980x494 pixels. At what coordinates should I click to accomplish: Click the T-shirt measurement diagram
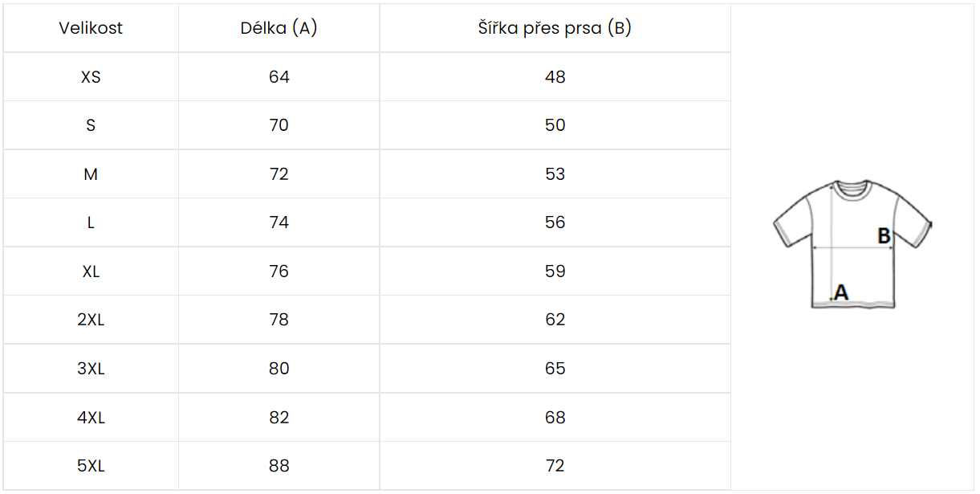(852, 244)
